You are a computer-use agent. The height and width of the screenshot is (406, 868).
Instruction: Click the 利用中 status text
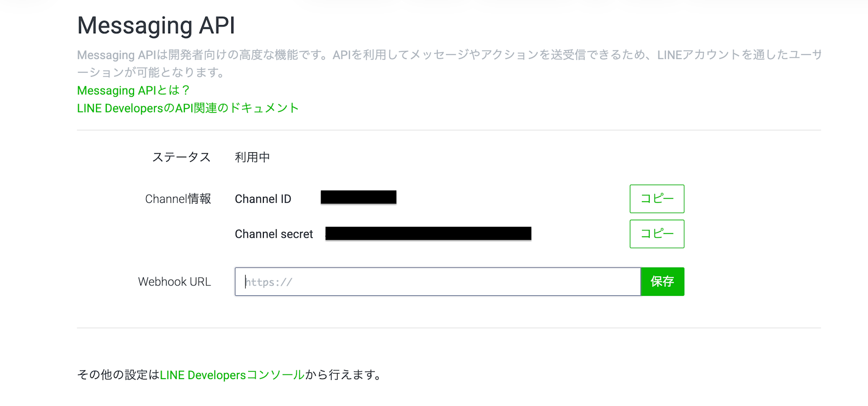(x=252, y=157)
